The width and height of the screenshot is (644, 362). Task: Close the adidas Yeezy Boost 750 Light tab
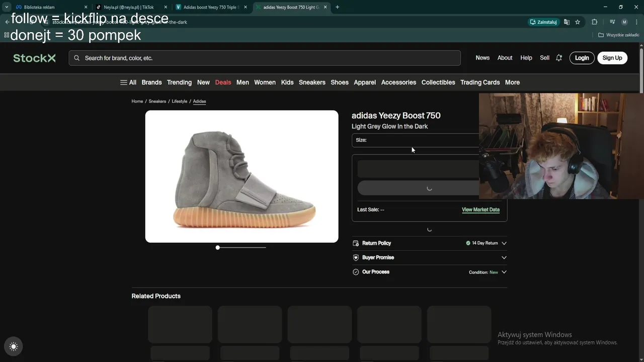coord(326,7)
